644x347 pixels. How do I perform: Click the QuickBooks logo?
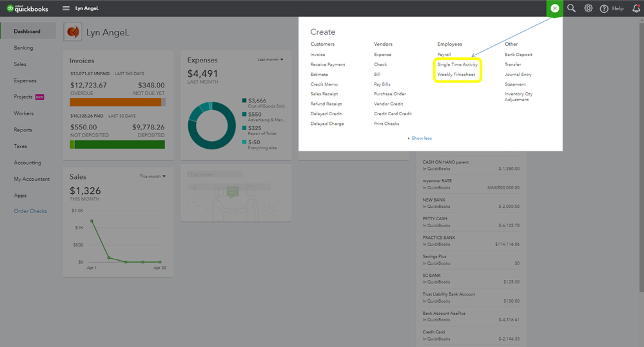(28, 8)
